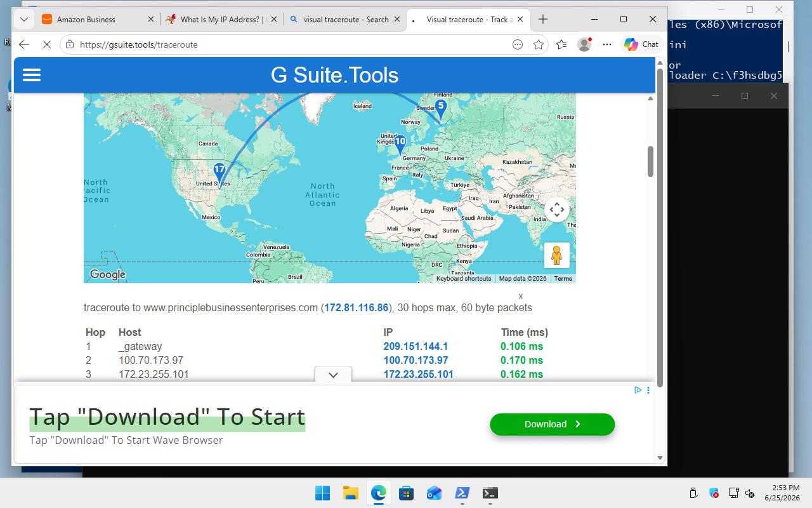812x508 pixels.
Task: Open the tab search dropdown chevron
Action: 24,19
